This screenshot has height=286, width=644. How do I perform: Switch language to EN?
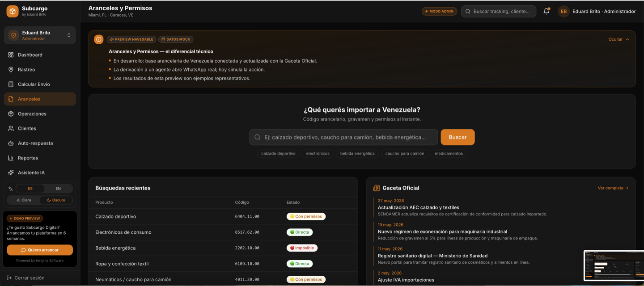58,189
